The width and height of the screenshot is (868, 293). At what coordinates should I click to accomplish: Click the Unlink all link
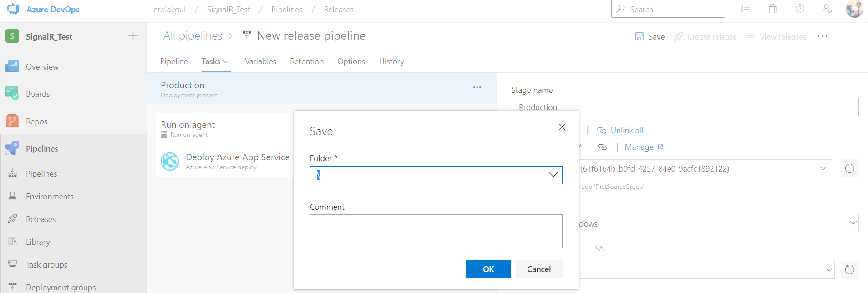pos(626,131)
